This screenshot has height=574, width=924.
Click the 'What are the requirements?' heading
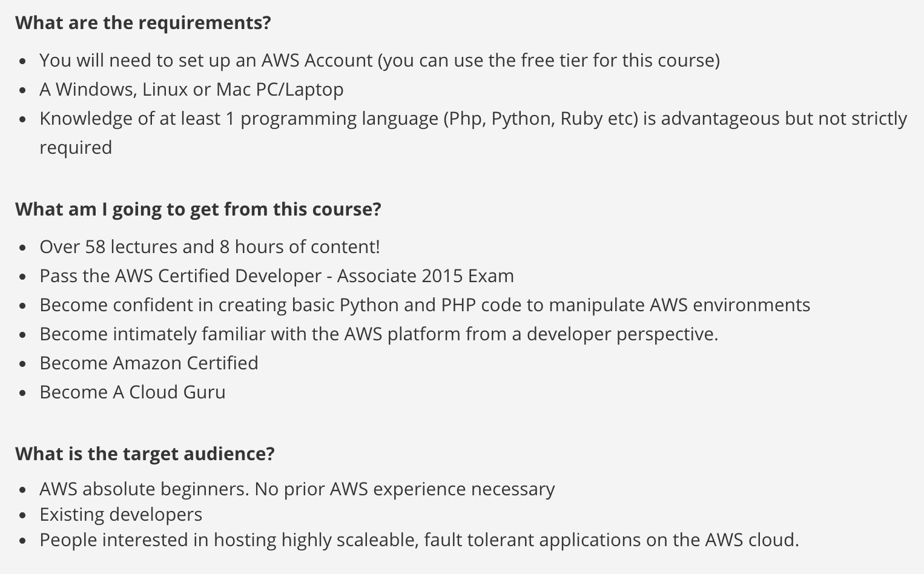(x=143, y=23)
